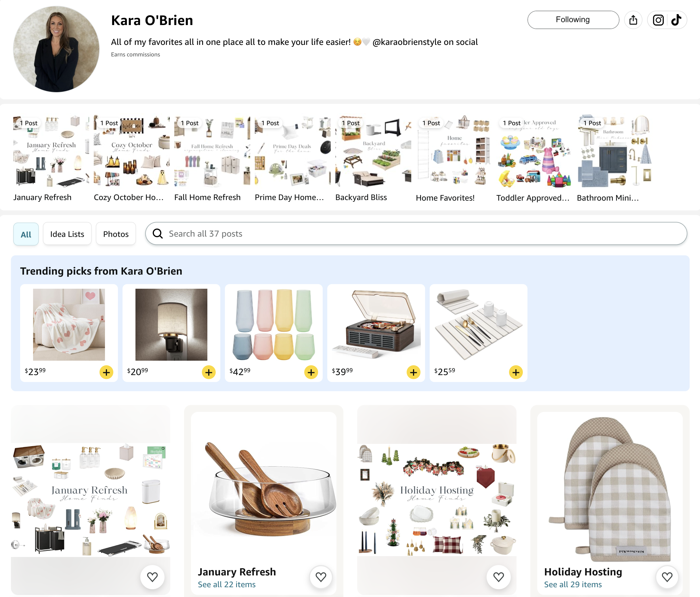Toggle the Following button

coord(573,20)
